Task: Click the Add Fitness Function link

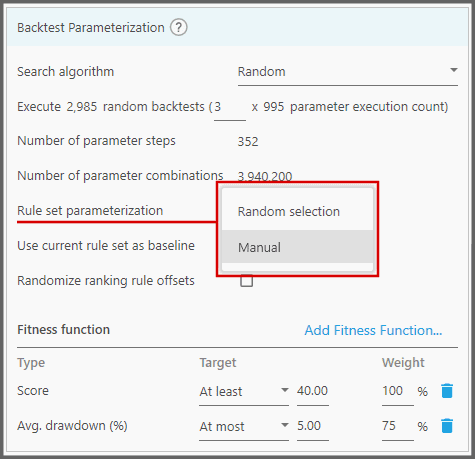Action: point(373,330)
